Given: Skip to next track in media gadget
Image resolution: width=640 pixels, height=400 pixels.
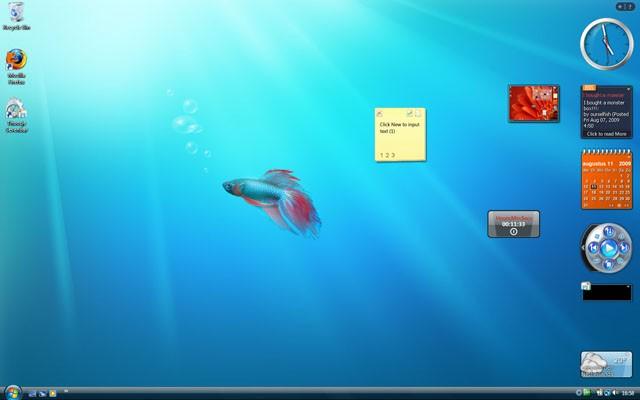Looking at the screenshot, I should click(x=624, y=248).
